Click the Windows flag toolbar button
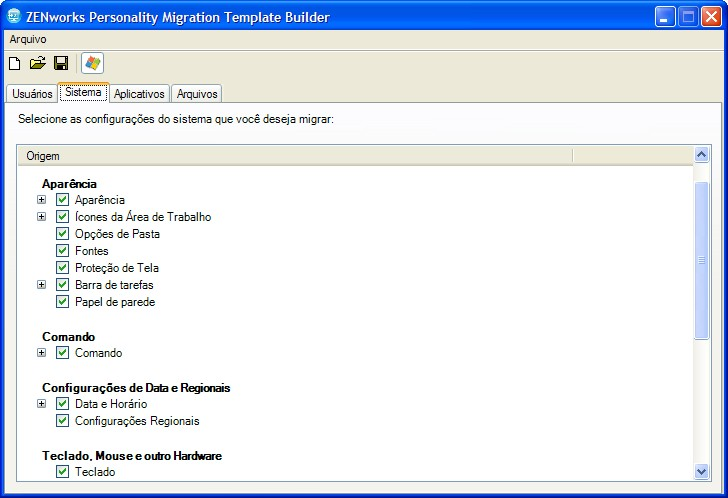This screenshot has height=498, width=728. pos(92,63)
